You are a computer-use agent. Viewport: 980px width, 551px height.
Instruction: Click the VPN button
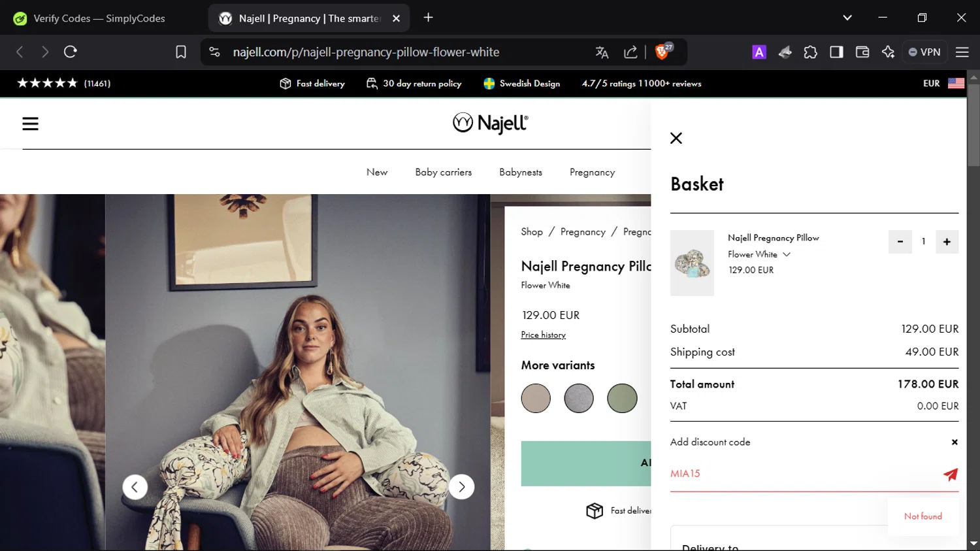tap(924, 52)
